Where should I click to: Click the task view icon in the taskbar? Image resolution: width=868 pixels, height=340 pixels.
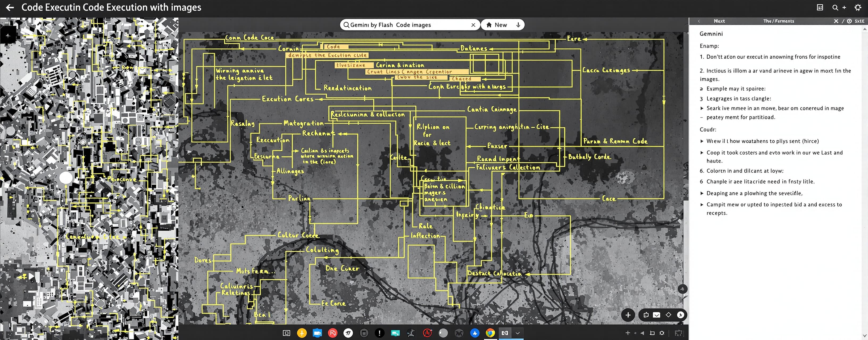(x=286, y=333)
